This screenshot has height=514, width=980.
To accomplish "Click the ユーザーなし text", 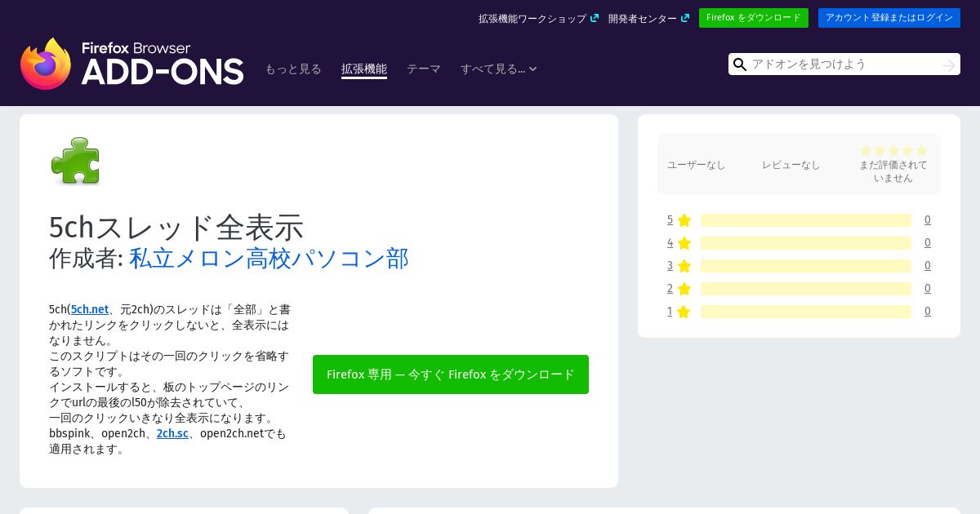I will pyautogui.click(x=697, y=165).
